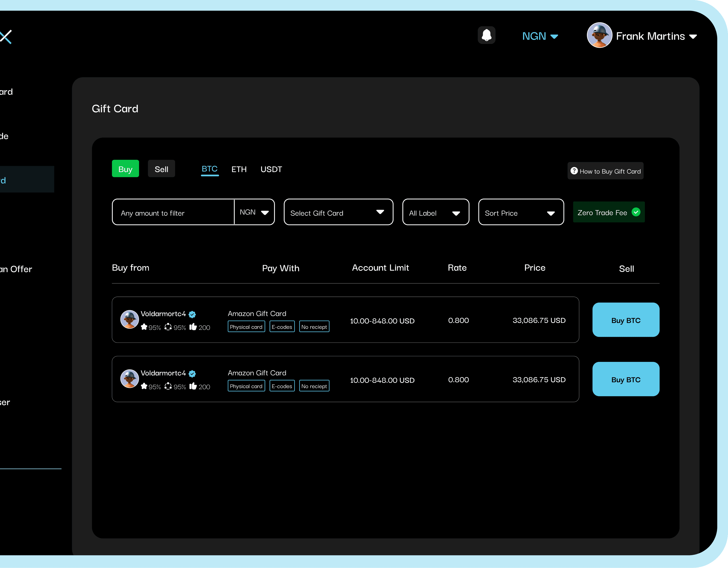
Task: Toggle the Zero Trade Fee checkmark
Action: pyautogui.click(x=636, y=212)
